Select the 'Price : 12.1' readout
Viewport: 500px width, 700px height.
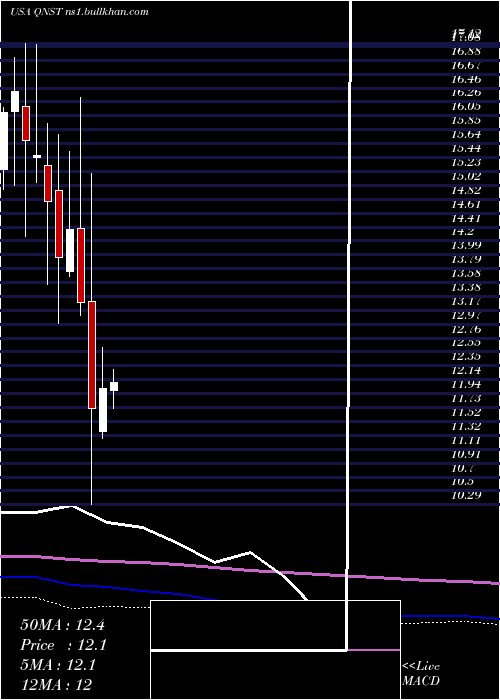pyautogui.click(x=63, y=645)
